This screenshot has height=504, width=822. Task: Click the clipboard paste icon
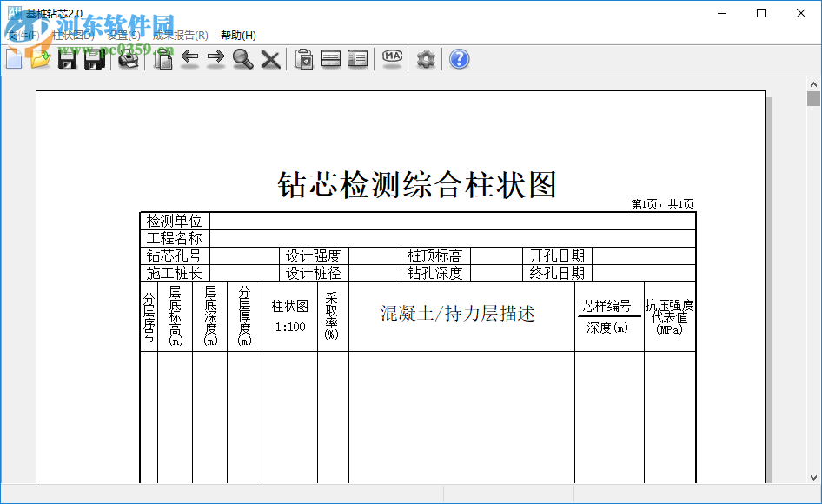pos(303,59)
